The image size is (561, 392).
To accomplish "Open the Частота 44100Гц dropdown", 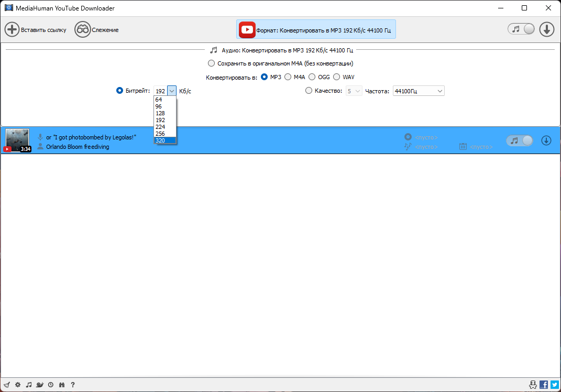I will pos(419,91).
